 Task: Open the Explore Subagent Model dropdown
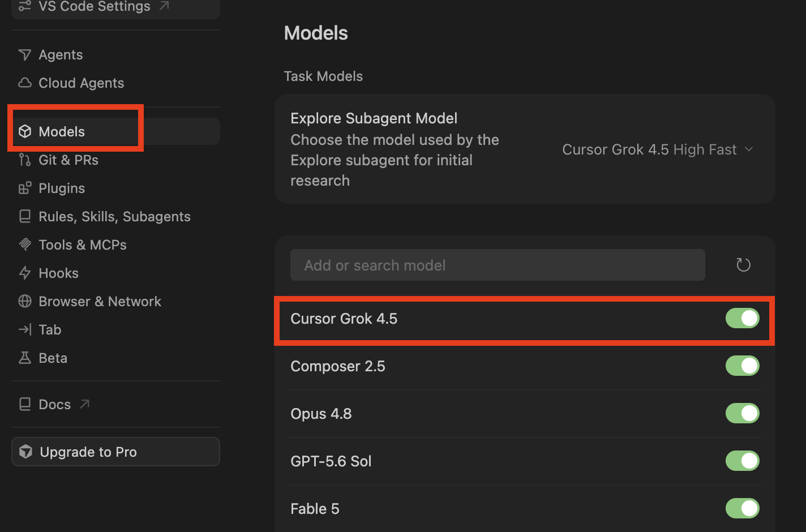(x=658, y=149)
